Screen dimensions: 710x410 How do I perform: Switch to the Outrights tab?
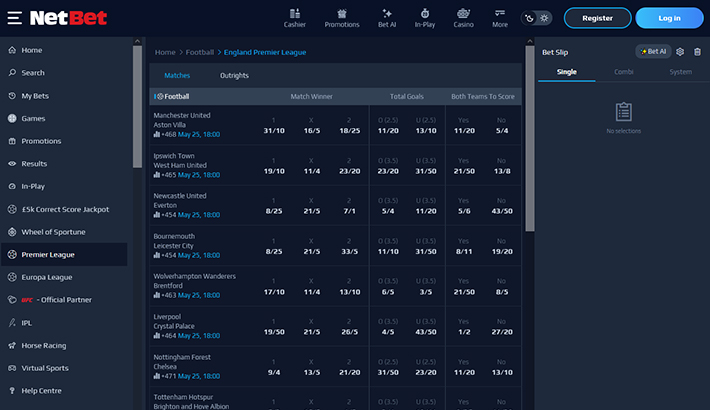[234, 75]
